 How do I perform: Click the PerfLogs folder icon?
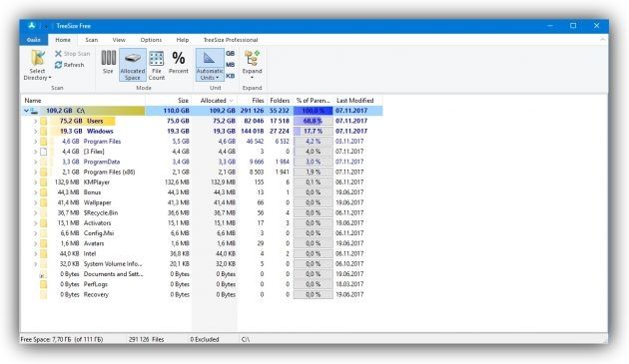tap(43, 284)
